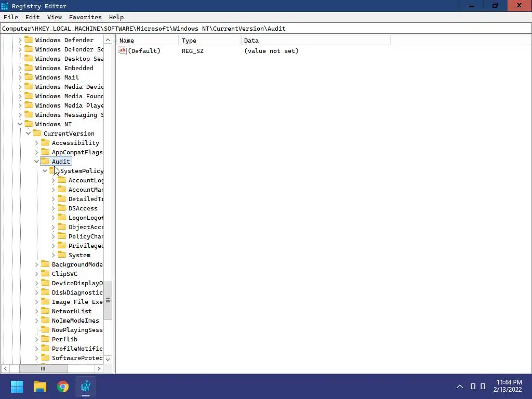Screen dimensions: 532x399
Task: Select the Audit folder icon
Action: coord(45,161)
